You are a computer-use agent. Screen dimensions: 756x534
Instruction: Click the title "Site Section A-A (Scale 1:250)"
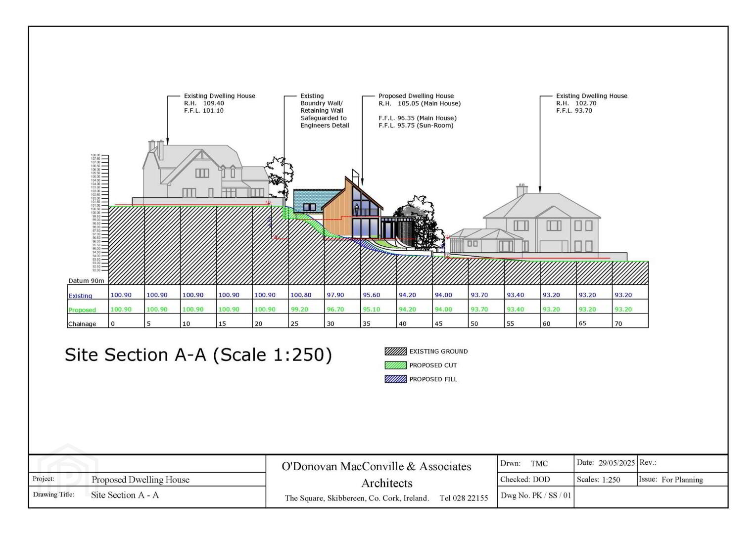(x=198, y=355)
